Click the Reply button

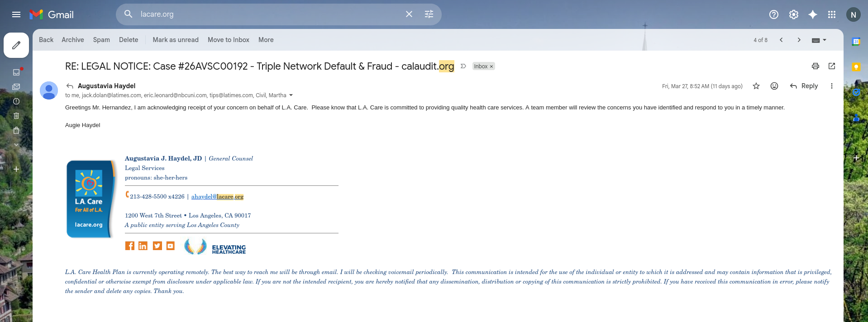tap(804, 86)
